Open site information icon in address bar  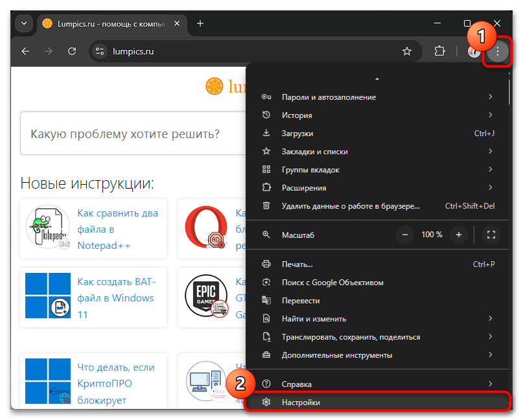pyautogui.click(x=100, y=51)
